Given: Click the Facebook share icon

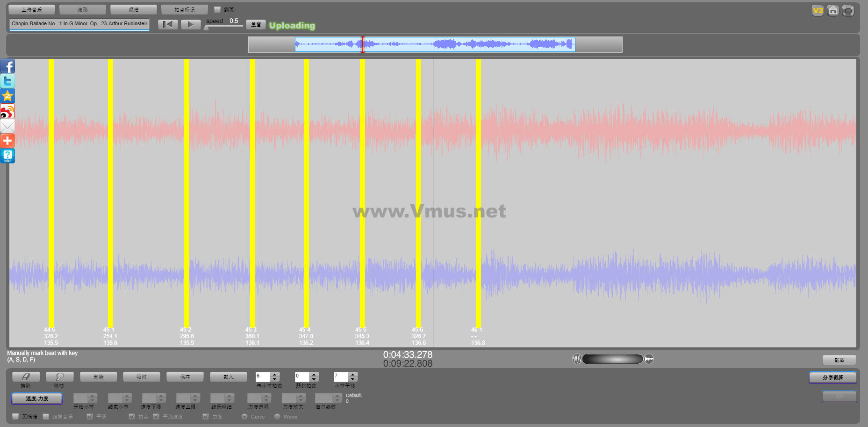Looking at the screenshot, I should 7,66.
